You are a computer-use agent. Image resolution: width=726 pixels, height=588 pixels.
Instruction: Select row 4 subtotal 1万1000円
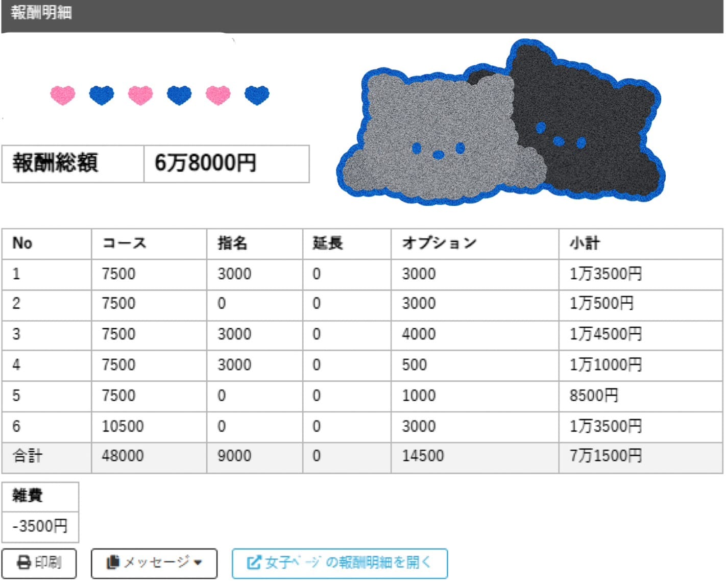tap(606, 365)
